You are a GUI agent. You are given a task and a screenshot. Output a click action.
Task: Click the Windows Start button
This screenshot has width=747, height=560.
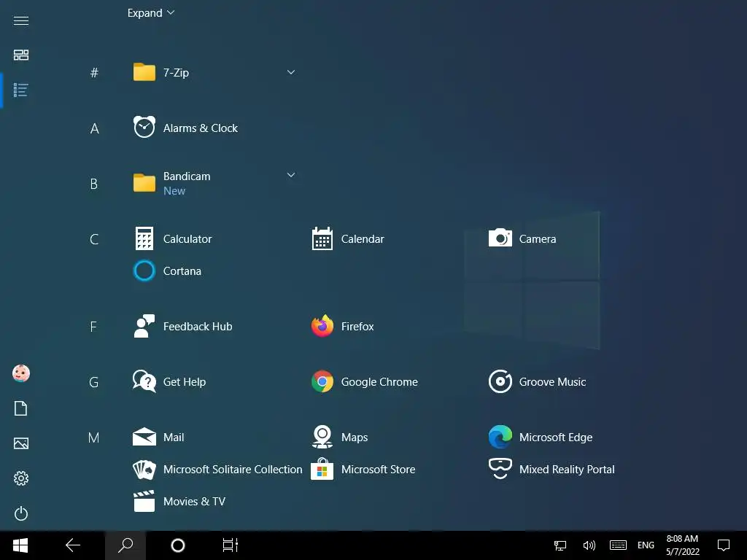(x=20, y=545)
